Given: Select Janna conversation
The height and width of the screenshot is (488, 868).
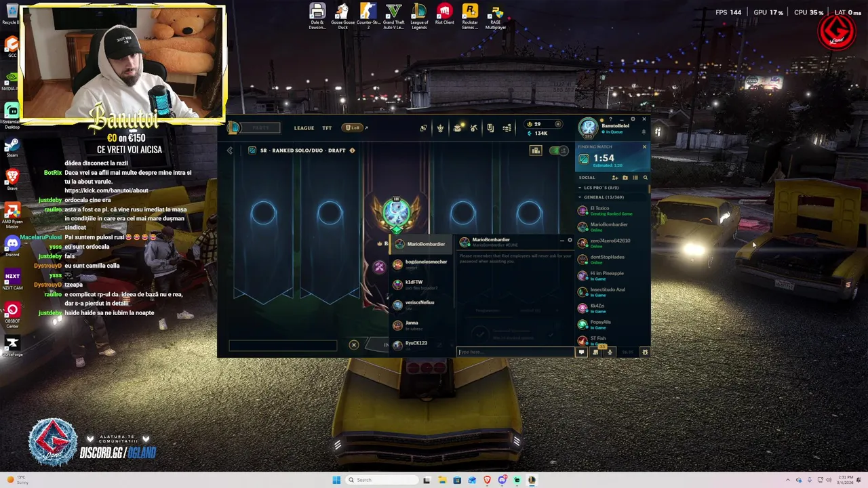Looking at the screenshot, I should 420,325.
